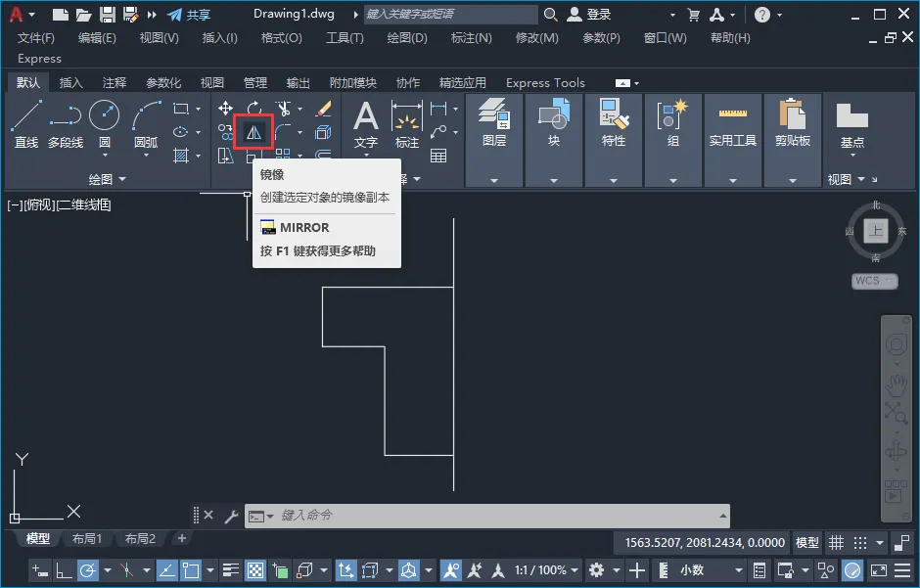Image resolution: width=920 pixels, height=588 pixels.
Task: Open the Autodesk App Store cart icon
Action: (694, 15)
